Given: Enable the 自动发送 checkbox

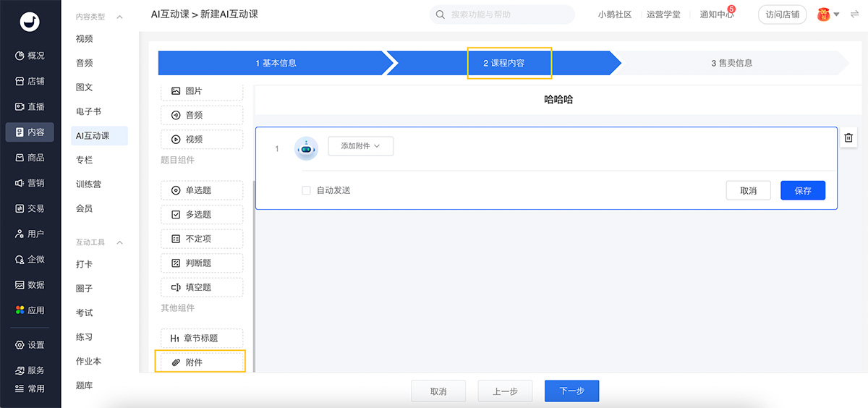Looking at the screenshot, I should (x=306, y=190).
